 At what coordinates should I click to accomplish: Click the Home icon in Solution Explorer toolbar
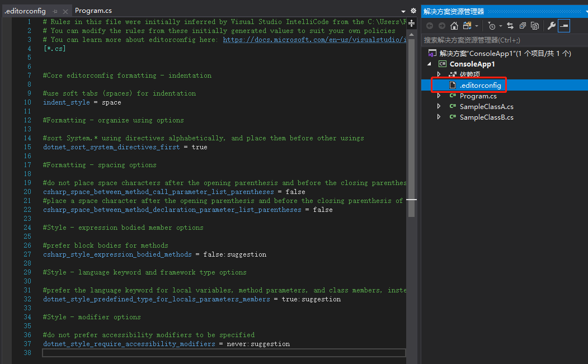point(454,26)
